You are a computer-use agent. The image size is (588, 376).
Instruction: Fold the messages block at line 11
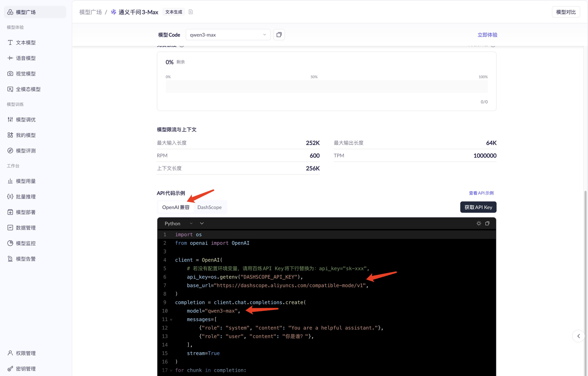tap(171, 320)
